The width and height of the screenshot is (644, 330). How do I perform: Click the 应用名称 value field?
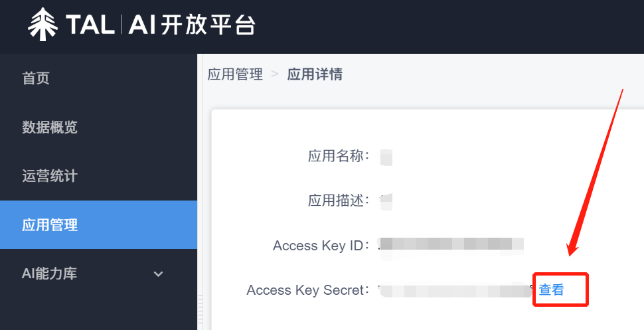386,157
